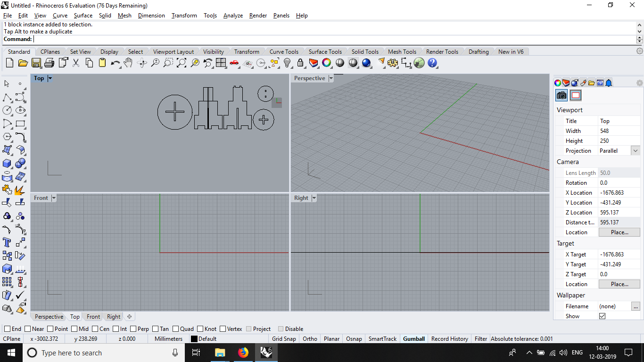
Task: Click the blue question mark Help icon
Action: click(432, 63)
